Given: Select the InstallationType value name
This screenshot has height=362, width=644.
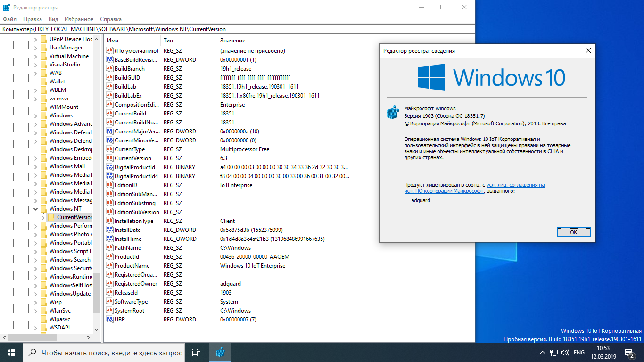Looking at the screenshot, I should point(134,221).
